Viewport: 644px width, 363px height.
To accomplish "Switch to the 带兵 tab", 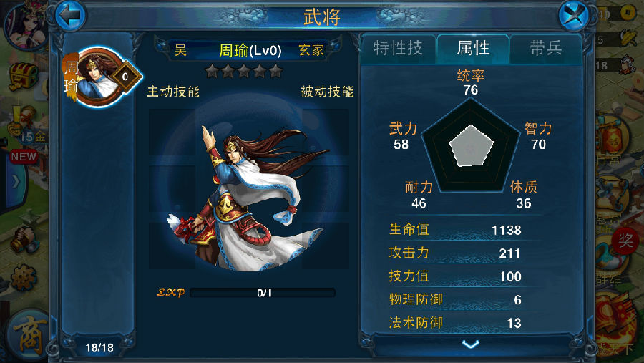I will [x=546, y=49].
